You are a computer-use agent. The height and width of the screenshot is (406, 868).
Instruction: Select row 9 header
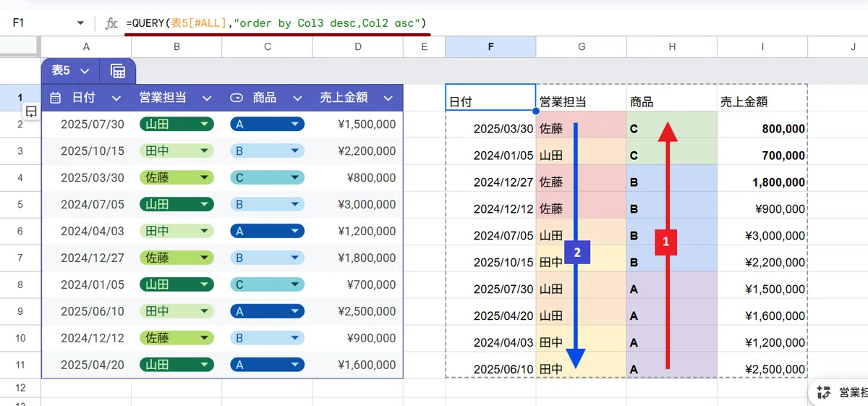[x=20, y=311]
